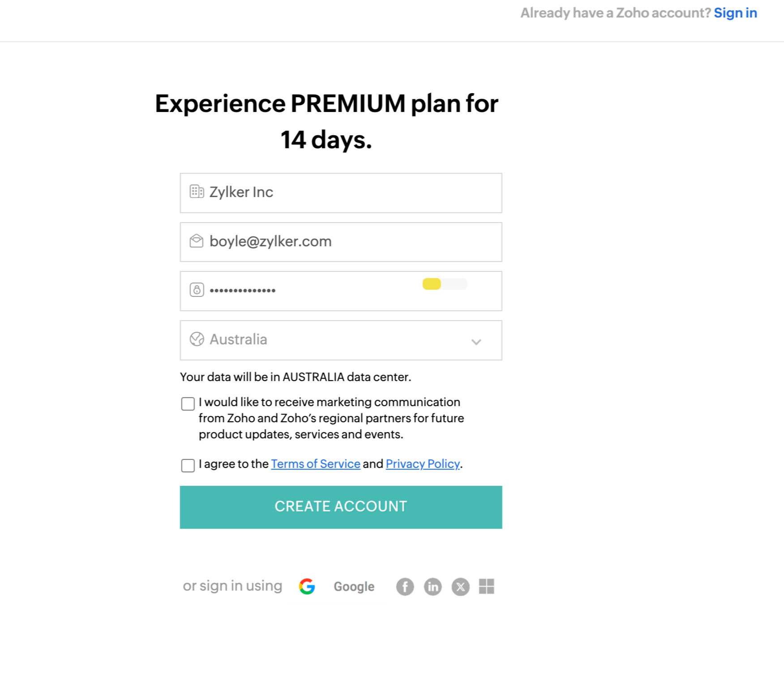This screenshot has width=784, height=698.
Task: Sign in using LinkedIn icon
Action: [x=433, y=587]
